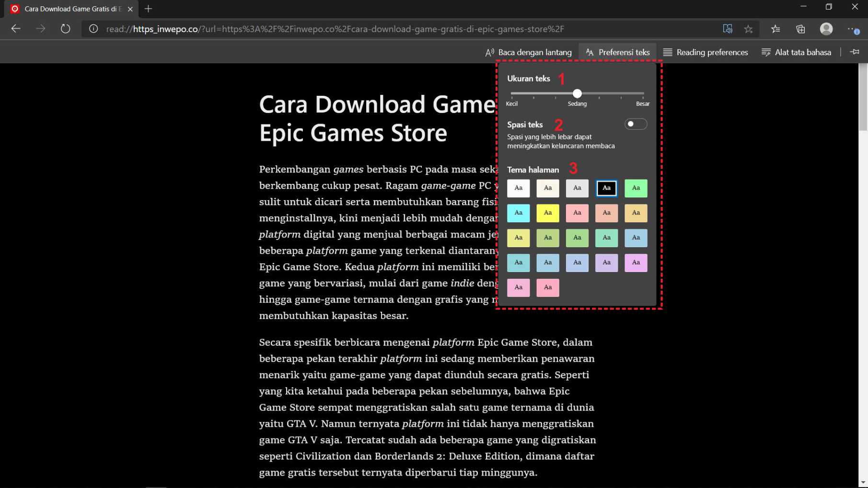Screen dimensions: 868x488
Task: Collapse the Preferensi teks panel
Action: coord(617,52)
